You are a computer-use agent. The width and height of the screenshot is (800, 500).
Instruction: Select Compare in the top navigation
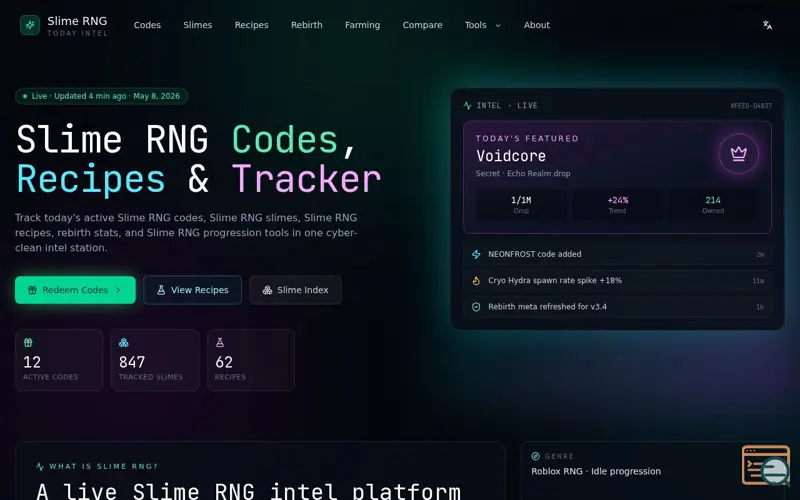click(x=422, y=25)
